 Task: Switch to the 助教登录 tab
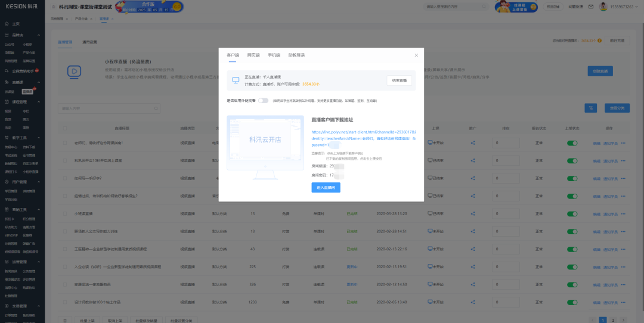(x=296, y=55)
